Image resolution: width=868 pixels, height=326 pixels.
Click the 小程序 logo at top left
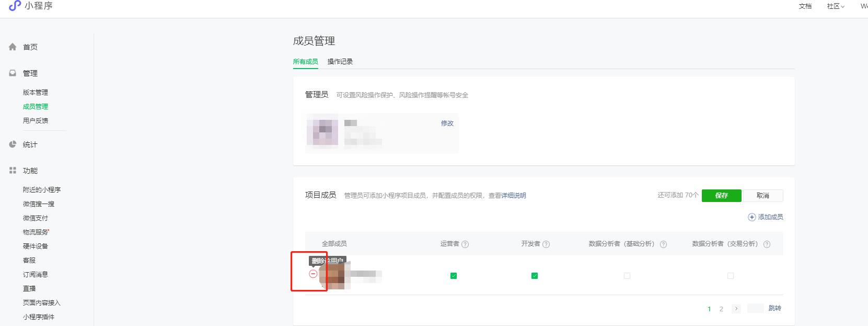(x=15, y=6)
